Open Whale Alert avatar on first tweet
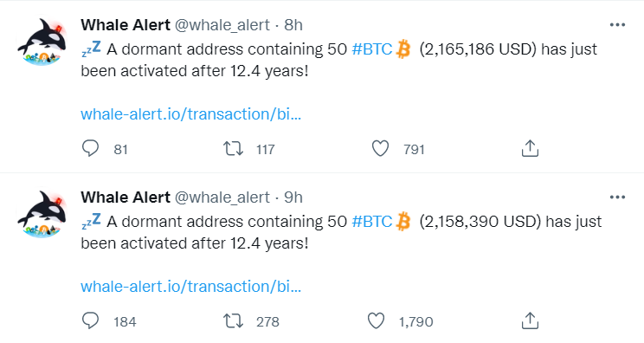644x343 pixels. point(42,42)
